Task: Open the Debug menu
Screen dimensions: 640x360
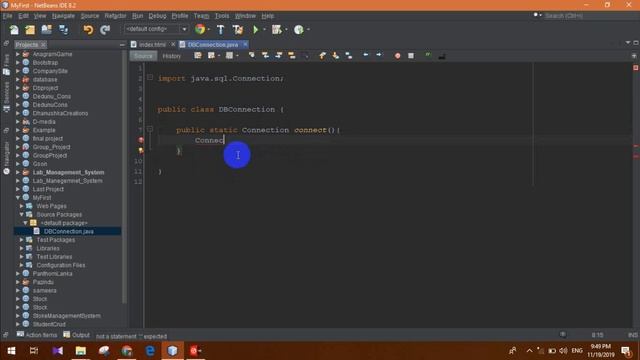Action: [x=157, y=16]
